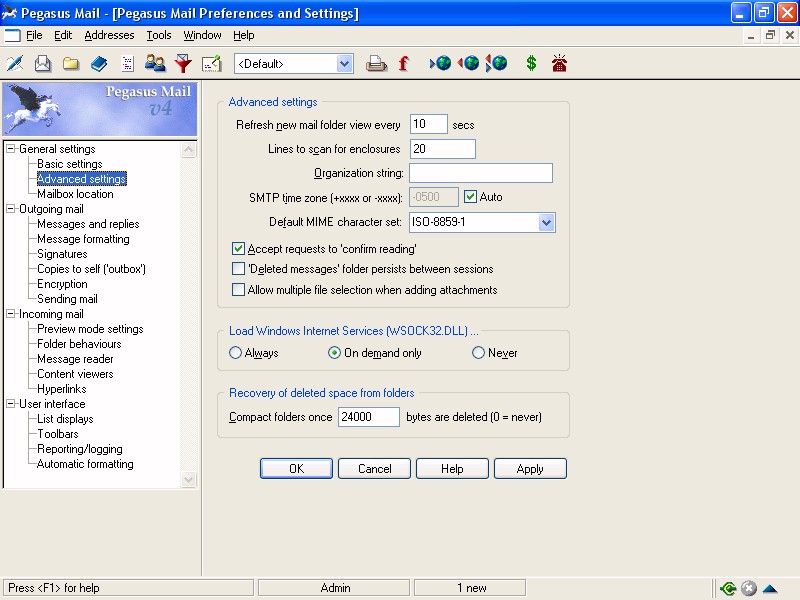
Task: Open the local users people icon
Action: pyautogui.click(x=155, y=64)
